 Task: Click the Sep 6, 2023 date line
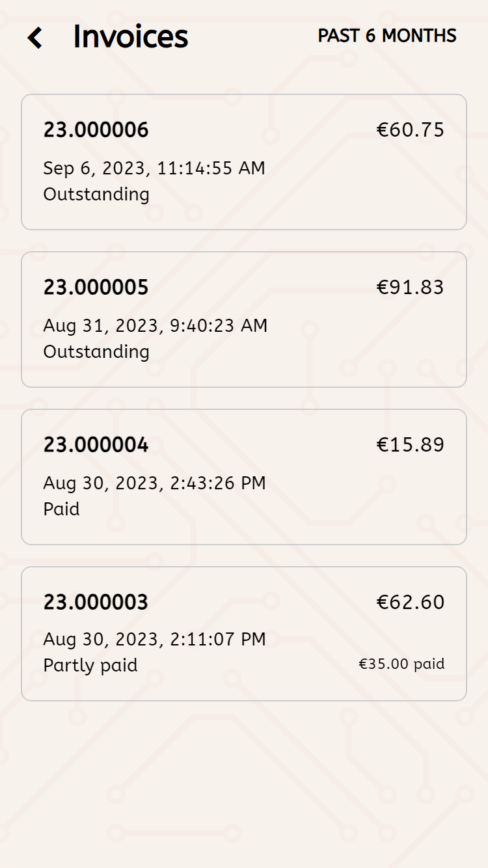[x=154, y=169]
